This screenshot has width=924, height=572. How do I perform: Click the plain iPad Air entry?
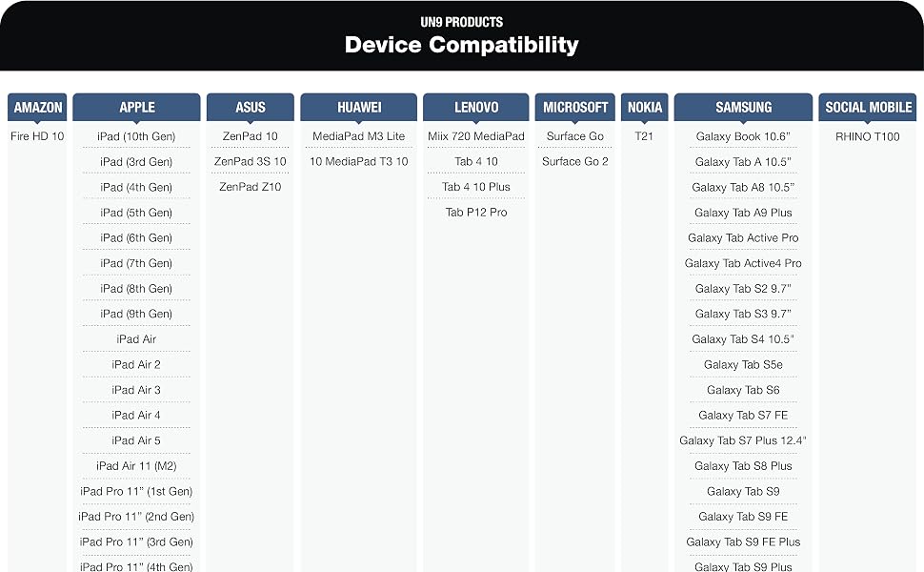136,339
